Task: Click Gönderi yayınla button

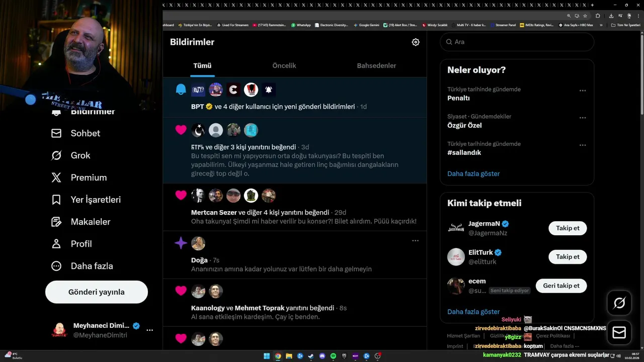Action: pos(97,292)
